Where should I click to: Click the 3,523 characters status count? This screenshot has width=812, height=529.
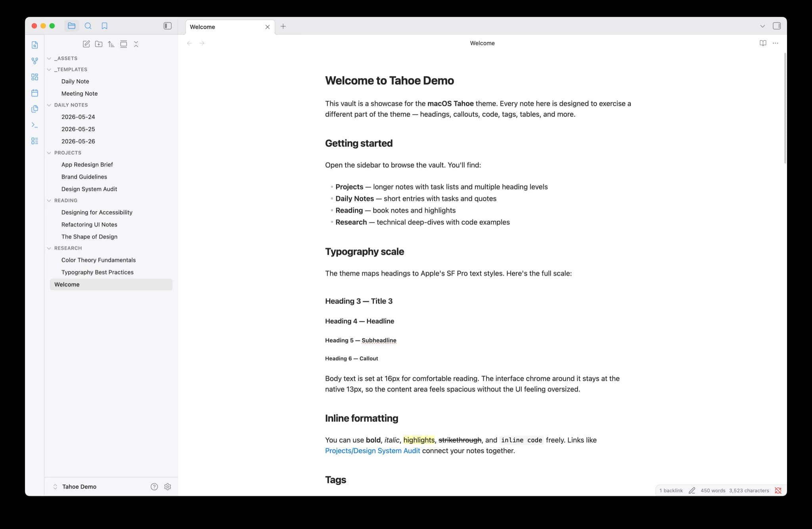(x=749, y=491)
